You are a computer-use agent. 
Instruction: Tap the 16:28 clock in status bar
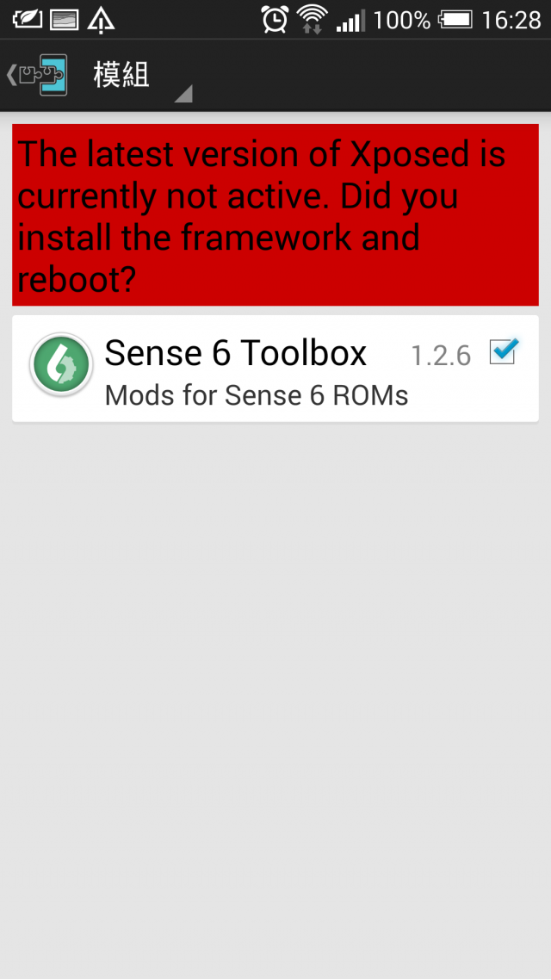click(511, 20)
